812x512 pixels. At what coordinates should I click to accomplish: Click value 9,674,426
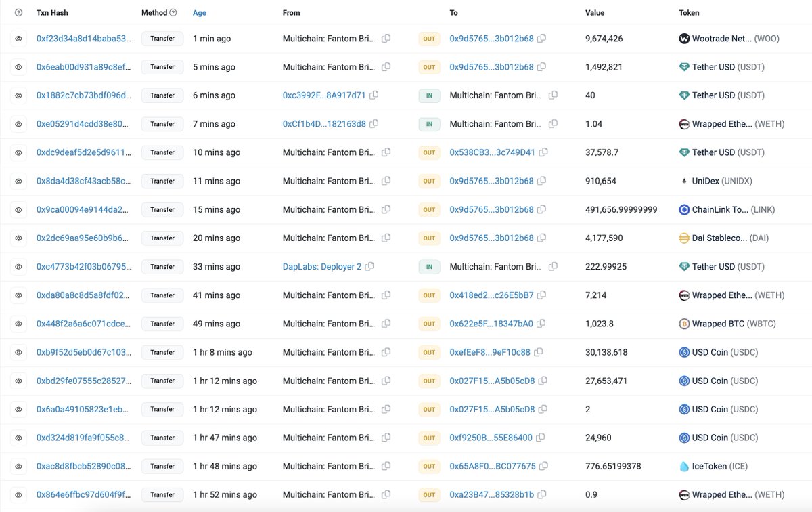604,39
